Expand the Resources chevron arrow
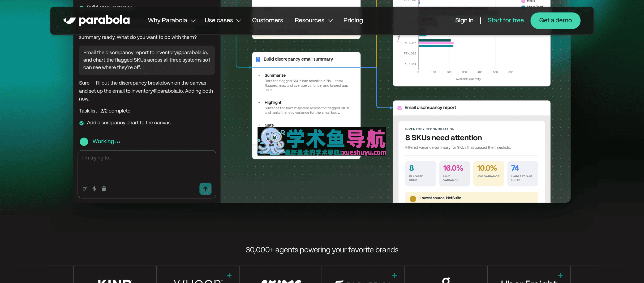This screenshot has width=644, height=283. click(x=330, y=21)
